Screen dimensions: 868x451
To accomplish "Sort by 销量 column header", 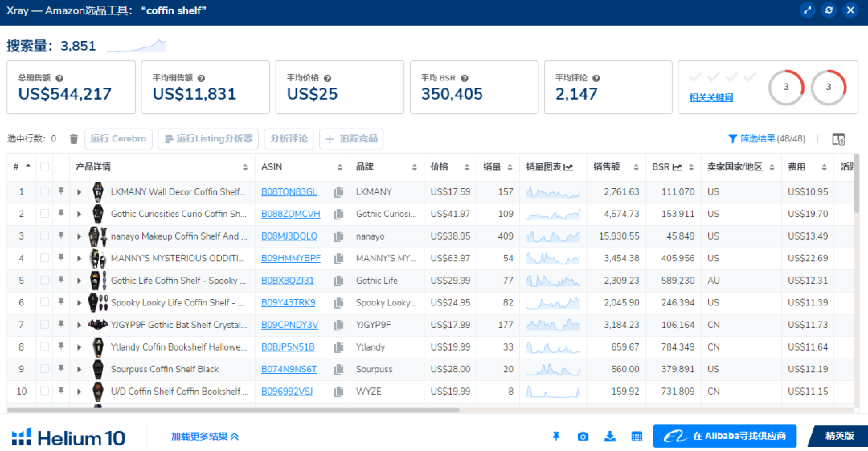I will click(x=510, y=167).
